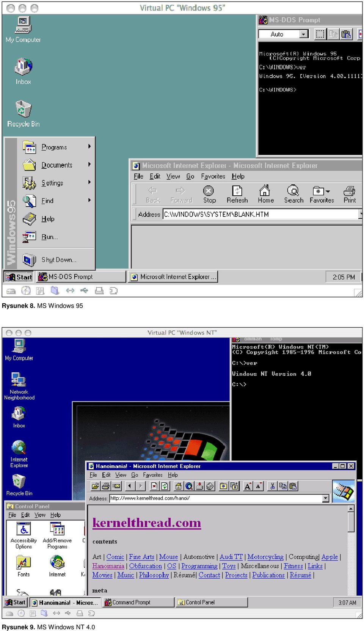Open Recycle Bin on the Windows NT desktop
Viewport: 364px width, 631px height.
coord(19,485)
